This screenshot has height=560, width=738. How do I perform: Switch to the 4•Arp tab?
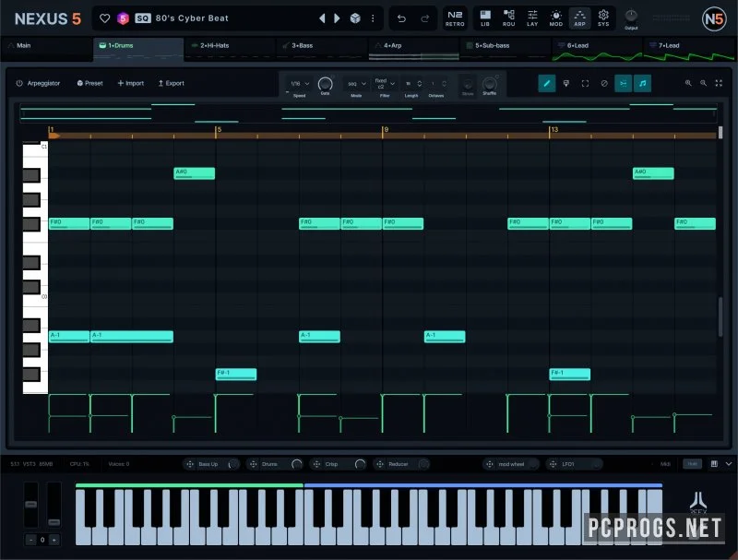click(x=413, y=49)
